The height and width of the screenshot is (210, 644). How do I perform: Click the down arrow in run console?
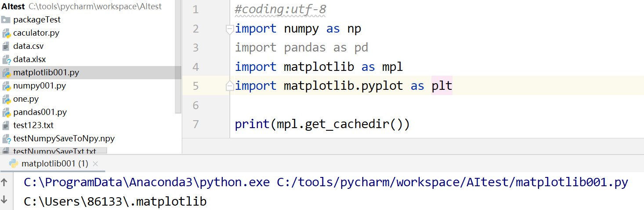click(x=4, y=200)
